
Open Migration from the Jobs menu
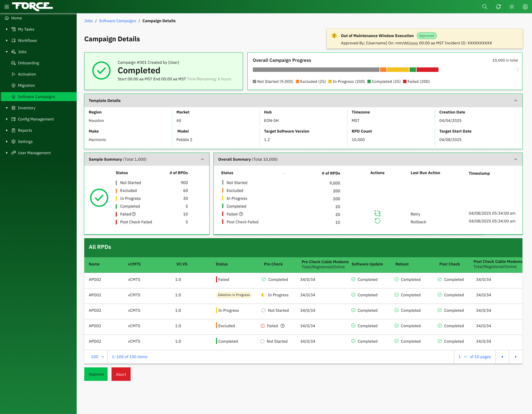[x=26, y=85]
